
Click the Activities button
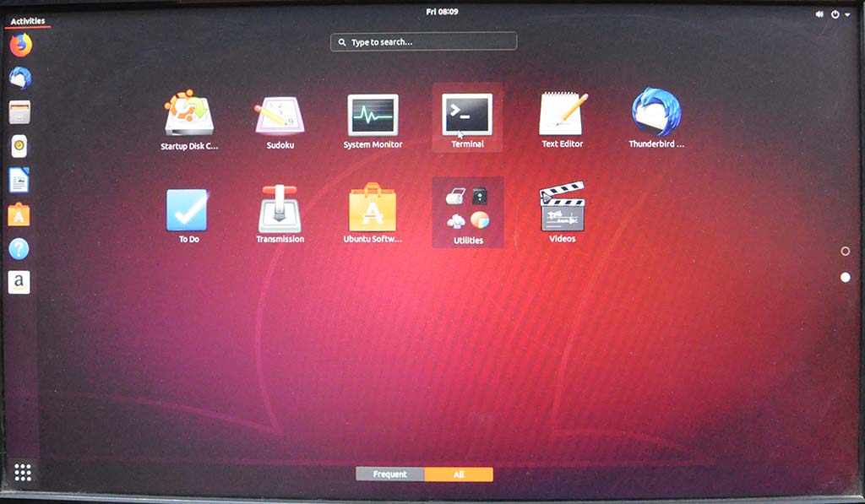[x=28, y=21]
